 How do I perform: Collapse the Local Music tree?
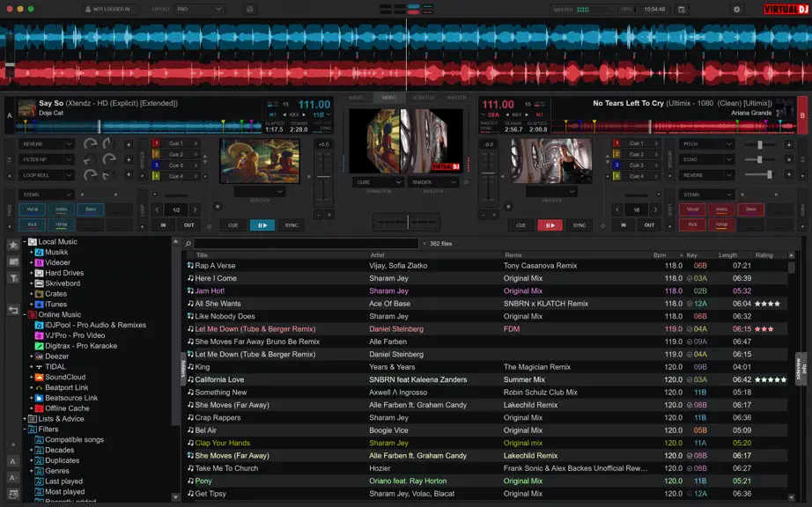[25, 241]
